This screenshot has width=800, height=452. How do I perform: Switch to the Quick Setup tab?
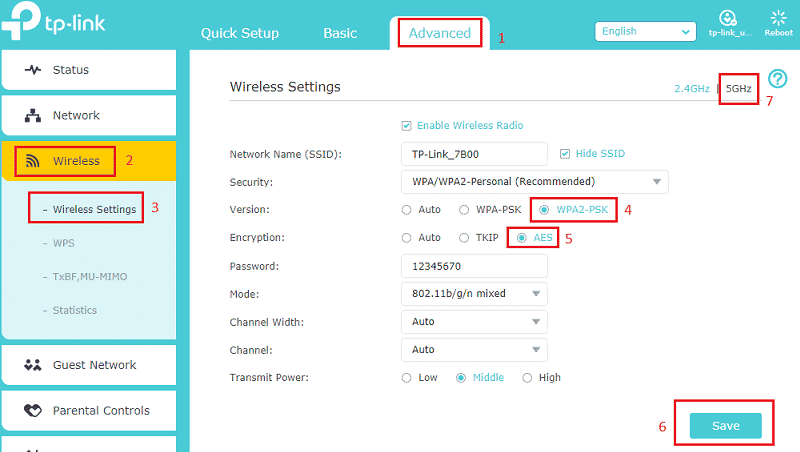pos(240,33)
